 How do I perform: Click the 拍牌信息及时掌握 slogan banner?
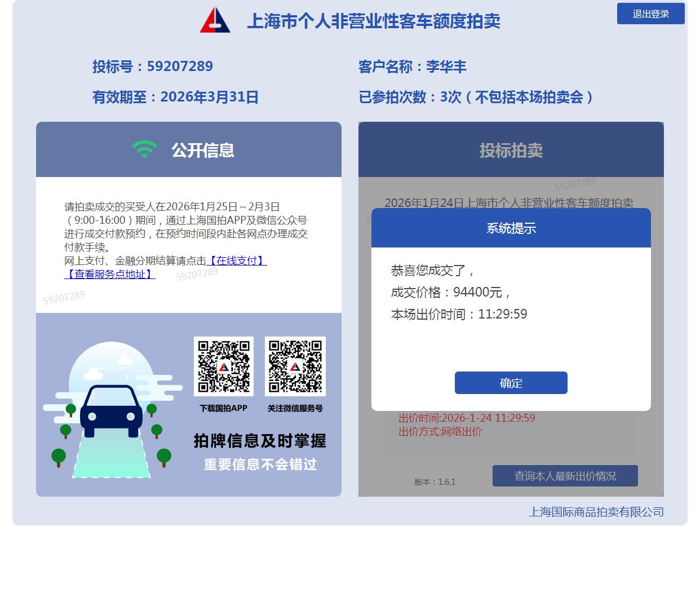click(x=260, y=441)
